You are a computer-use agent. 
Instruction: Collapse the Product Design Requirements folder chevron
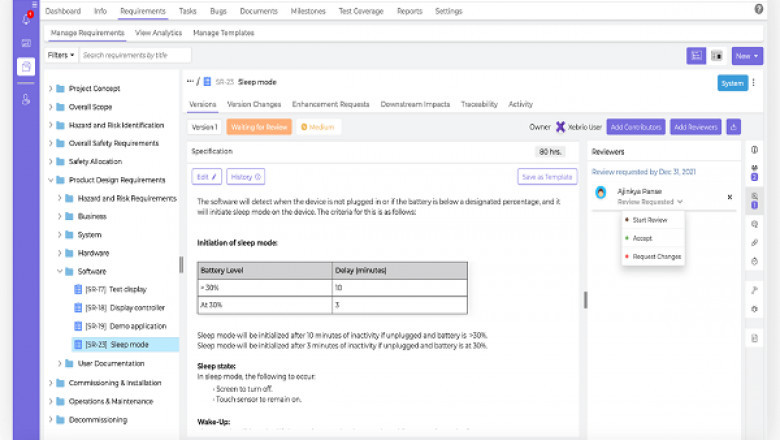pos(50,180)
